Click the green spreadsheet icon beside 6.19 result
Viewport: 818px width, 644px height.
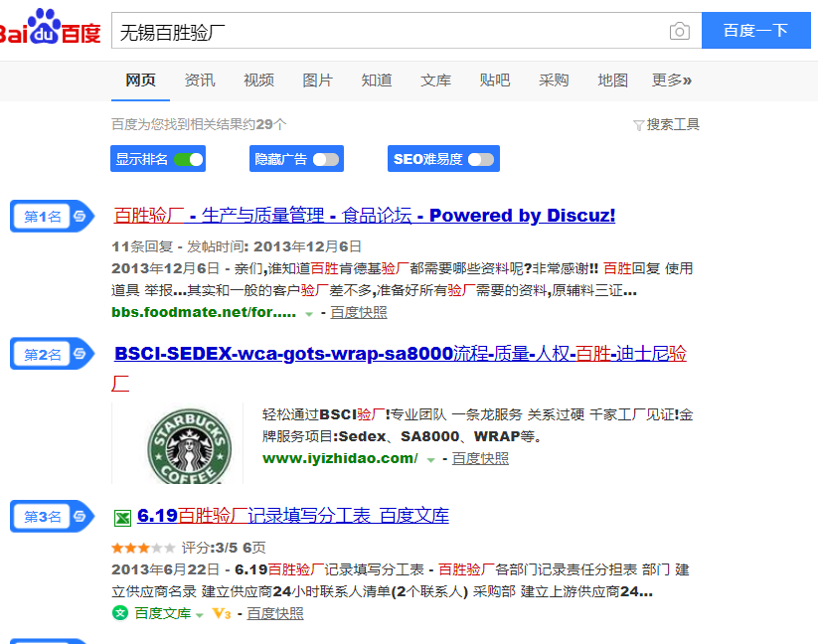coord(122,517)
